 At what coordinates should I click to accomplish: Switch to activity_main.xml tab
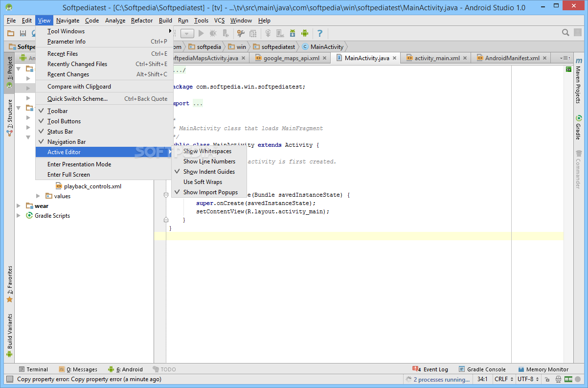[437, 58]
